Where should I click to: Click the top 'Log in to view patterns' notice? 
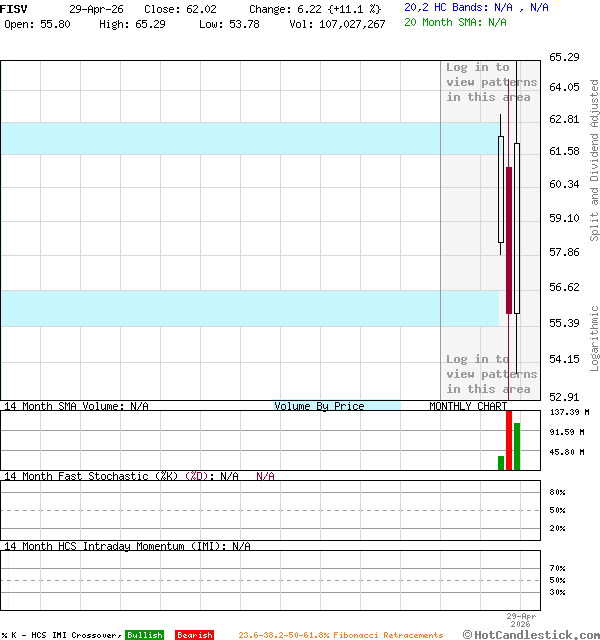[491, 83]
